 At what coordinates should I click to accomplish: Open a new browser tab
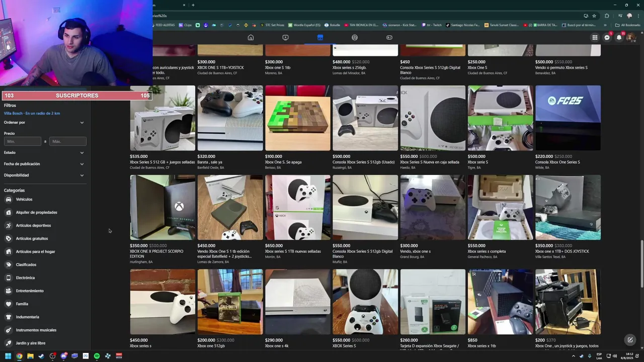click(193, 5)
